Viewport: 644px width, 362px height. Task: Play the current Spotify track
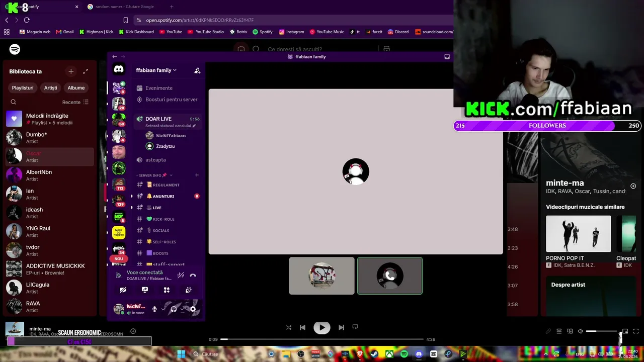pos(322,328)
